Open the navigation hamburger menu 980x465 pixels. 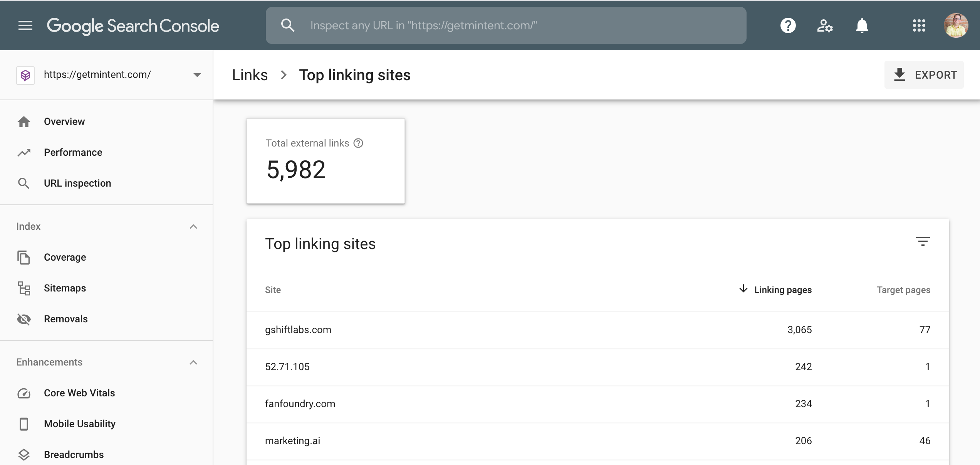25,25
